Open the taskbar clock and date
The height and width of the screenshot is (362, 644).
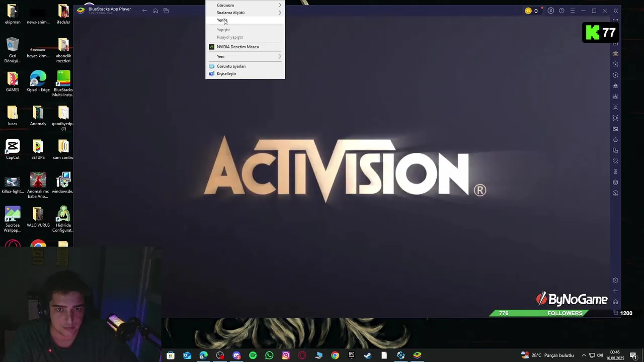click(x=615, y=355)
